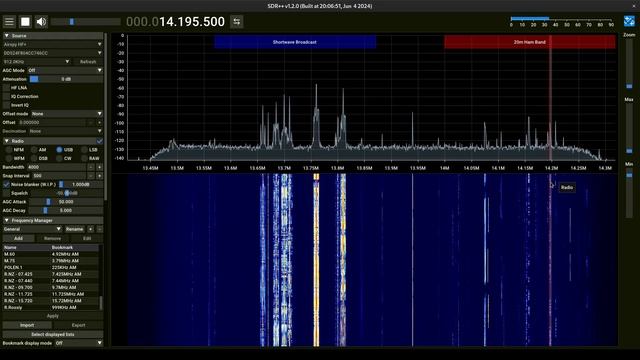
Task: Enable the IQ Correction checkbox
Action: pos(6,96)
